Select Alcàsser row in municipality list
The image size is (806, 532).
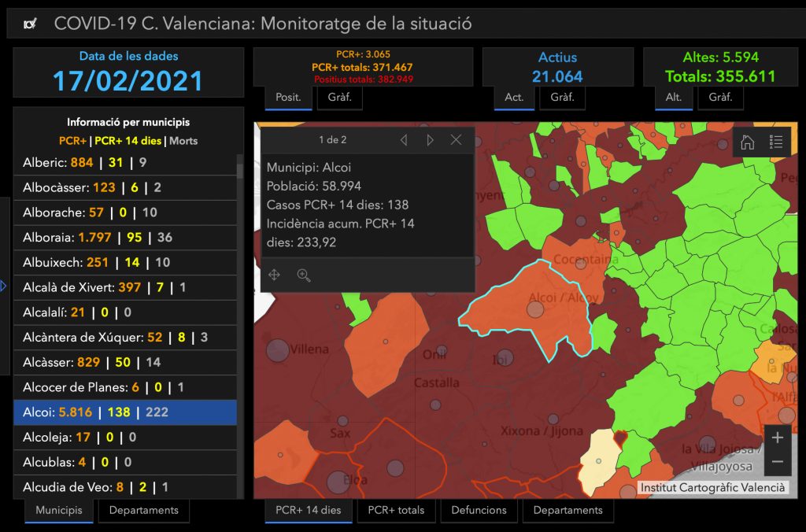click(125, 362)
